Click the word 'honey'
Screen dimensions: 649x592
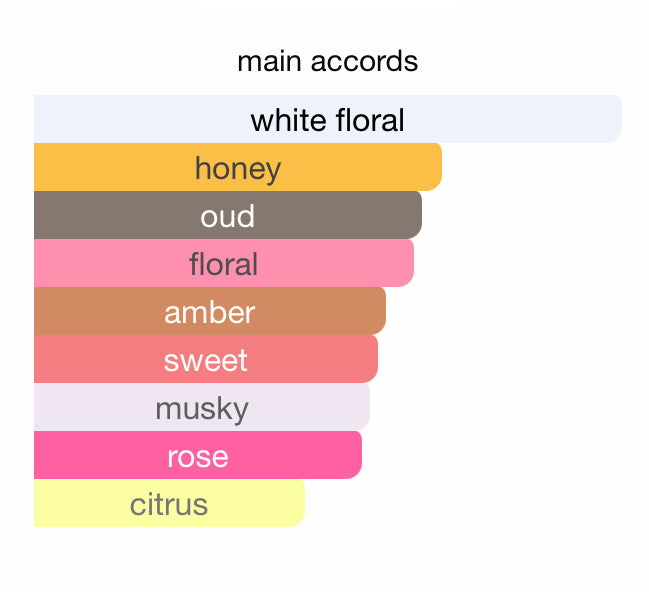[238, 168]
